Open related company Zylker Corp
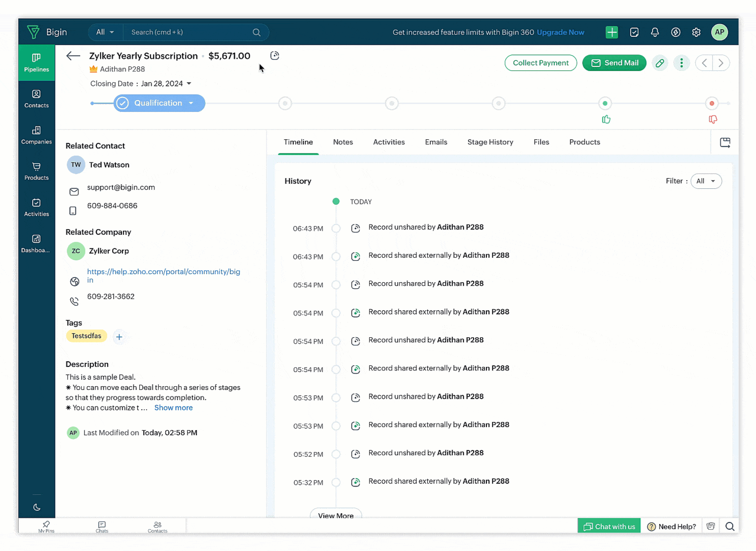 point(109,251)
